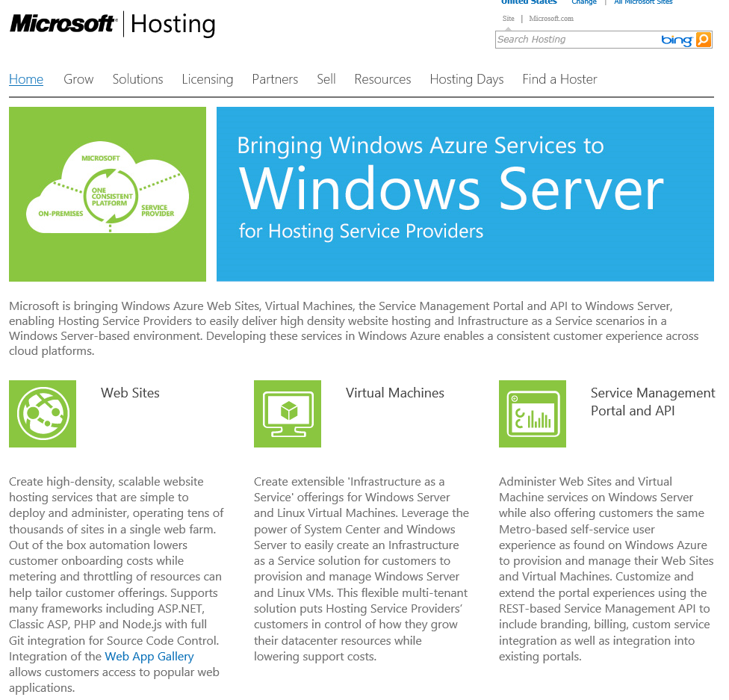Click the 'Create high-density, scalable website' paragraph
The image size is (729, 700).
[x=117, y=585]
